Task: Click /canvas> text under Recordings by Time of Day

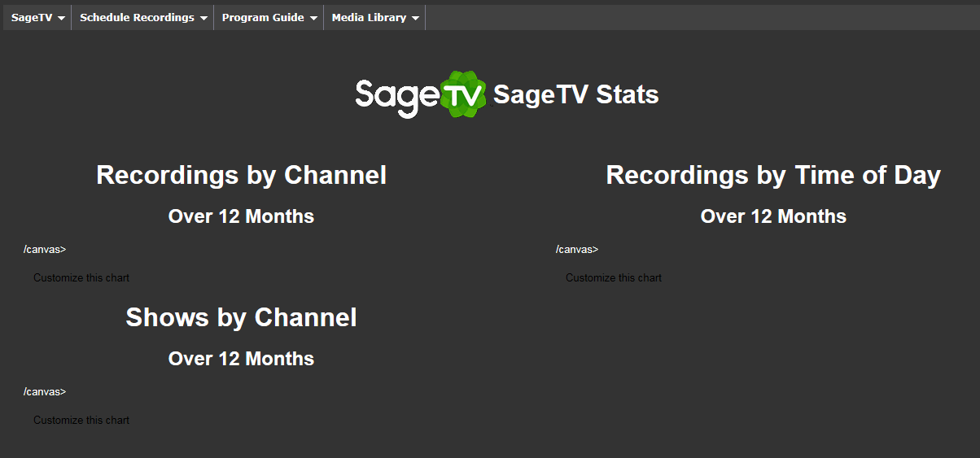Action: 577,250
